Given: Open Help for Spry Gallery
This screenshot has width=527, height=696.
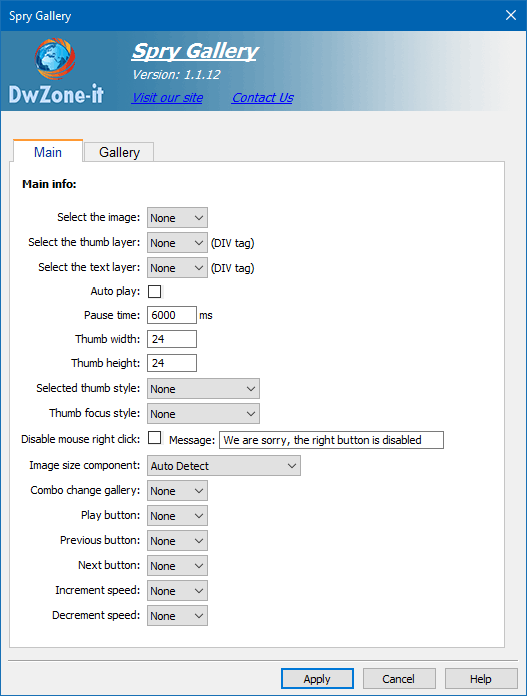Looking at the screenshot, I should pyautogui.click(x=481, y=679).
